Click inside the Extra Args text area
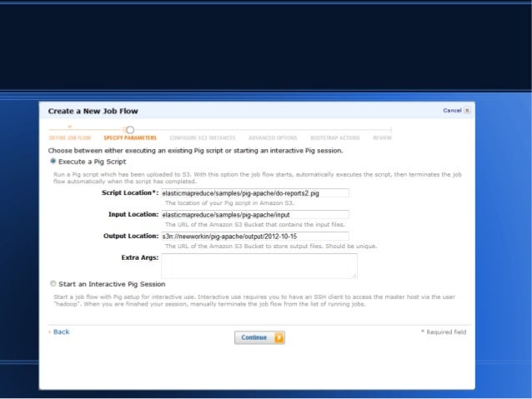Image resolution: width=532 pixels, height=399 pixels. (x=259, y=266)
